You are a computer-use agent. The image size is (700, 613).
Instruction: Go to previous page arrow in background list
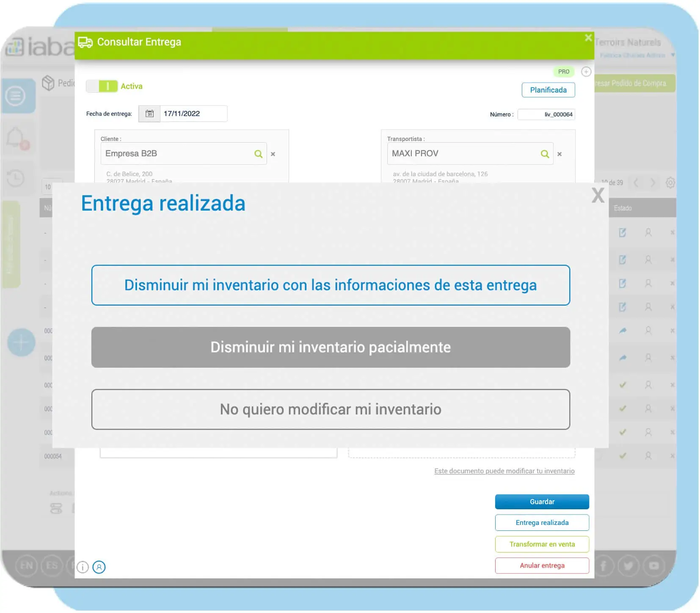(636, 183)
